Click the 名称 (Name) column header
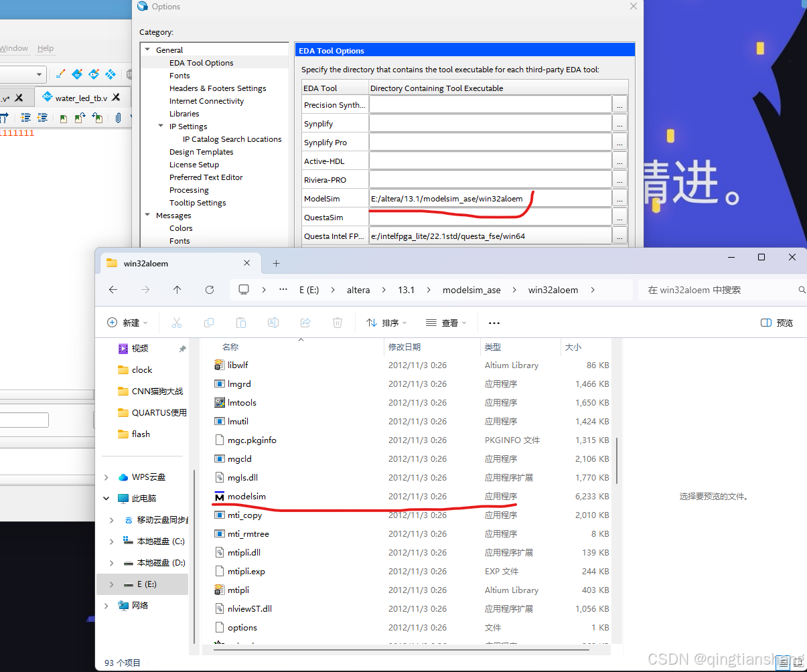The height and width of the screenshot is (672, 807). [x=230, y=347]
